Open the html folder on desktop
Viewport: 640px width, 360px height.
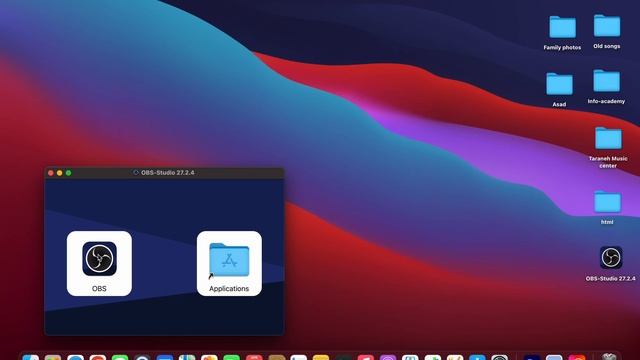607,202
